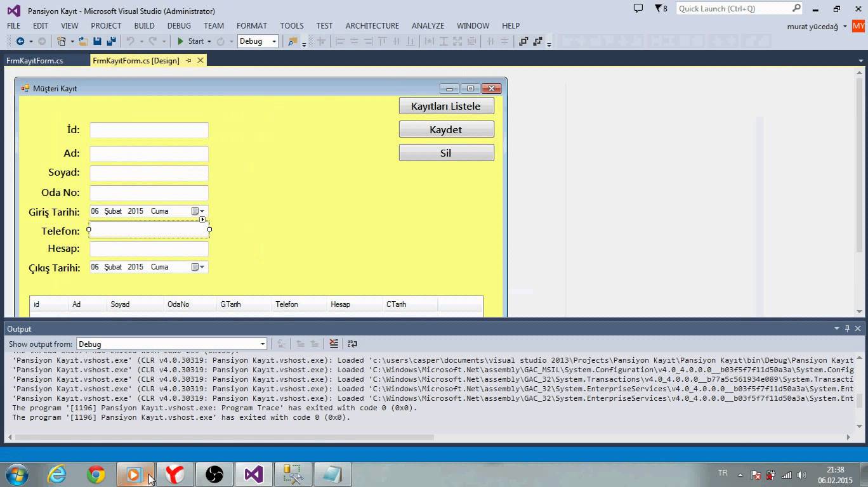Click the Open File folder icon
Viewport: 868px width, 487px height.
(x=83, y=41)
